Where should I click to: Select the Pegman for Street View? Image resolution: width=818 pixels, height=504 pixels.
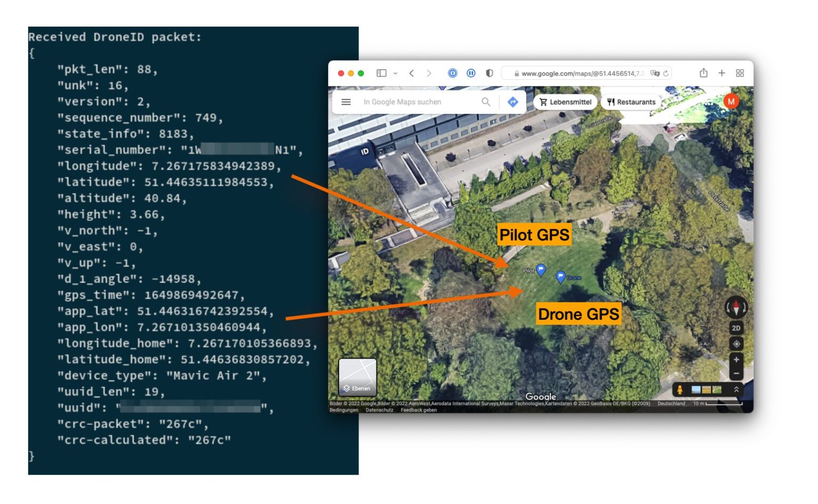pos(680,390)
